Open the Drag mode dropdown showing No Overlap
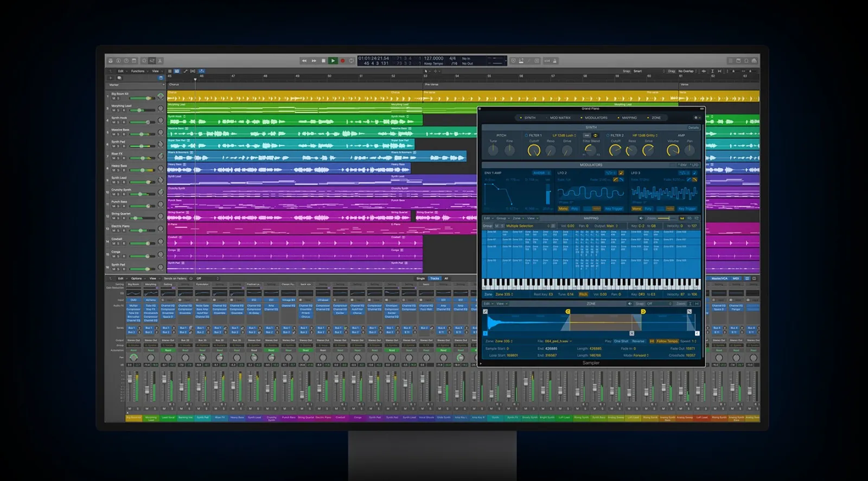This screenshot has height=481, width=868. tap(687, 71)
